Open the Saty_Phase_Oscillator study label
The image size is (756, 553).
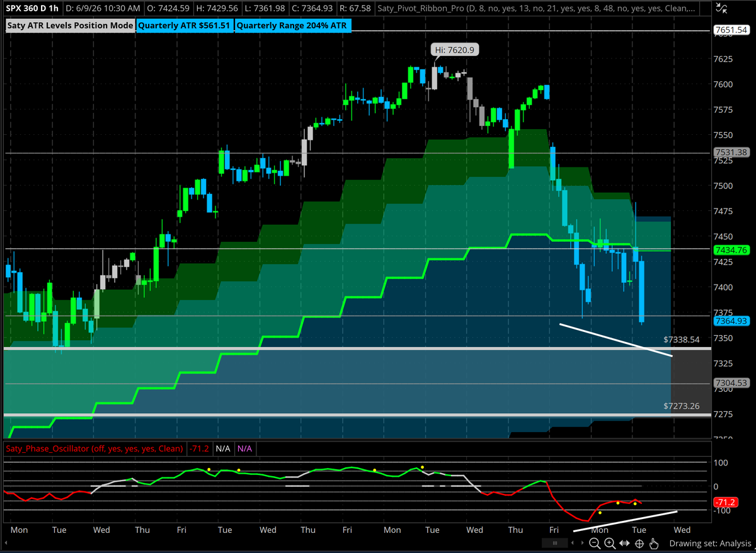[x=94, y=449]
